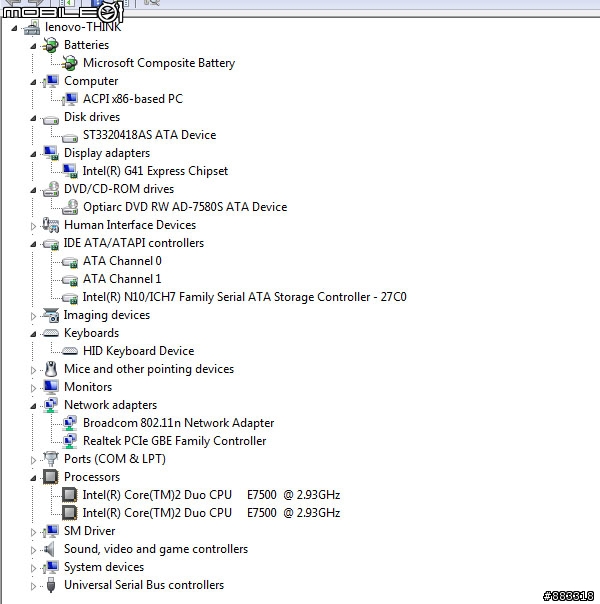Collapse the IDE ATA/ATAPI controllers branch
This screenshot has height=604, width=600.
tap(34, 244)
